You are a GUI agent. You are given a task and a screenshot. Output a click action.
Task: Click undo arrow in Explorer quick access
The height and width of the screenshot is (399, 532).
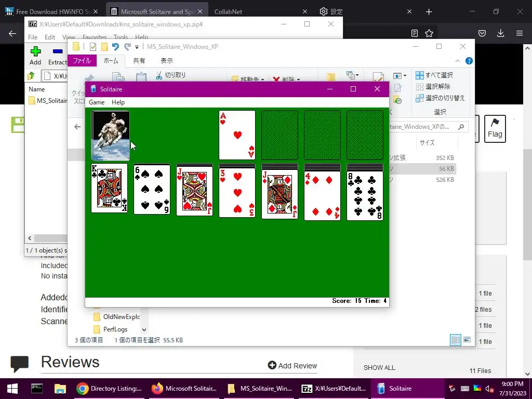point(115,47)
